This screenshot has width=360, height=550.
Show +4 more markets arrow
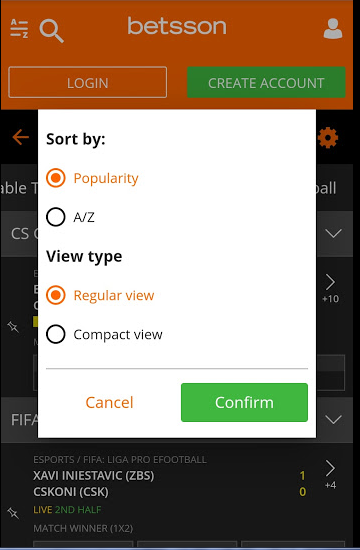(330, 475)
